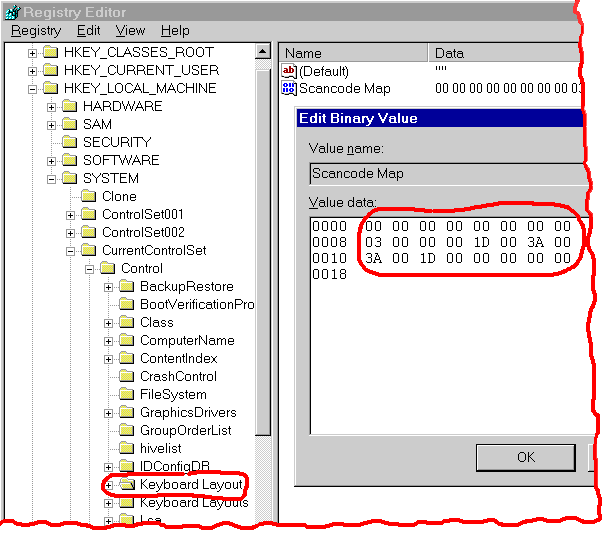Expand ControlSet002 key

[70, 233]
